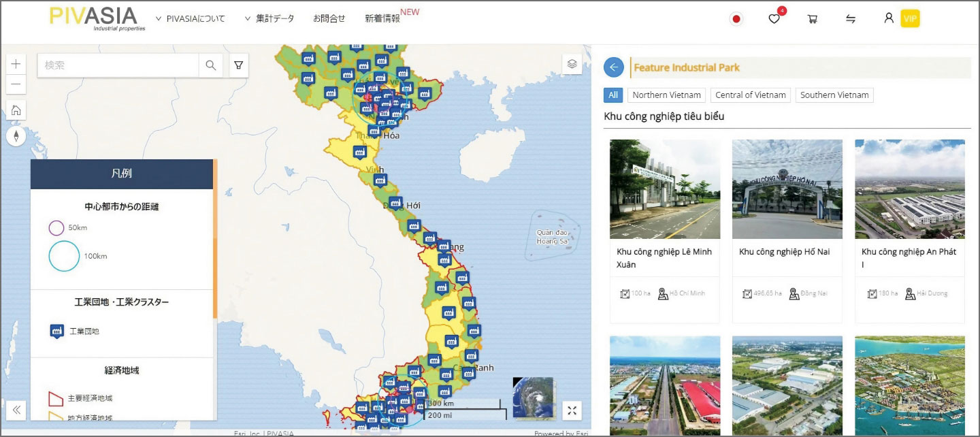Open the An Phát I park photo
This screenshot has height=437, width=980.
[x=910, y=189]
